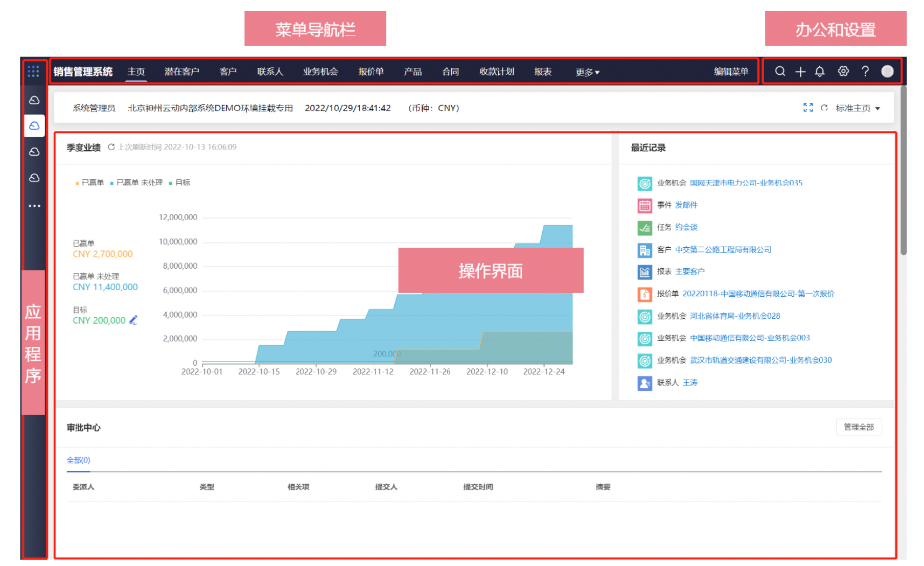Expand the 更多 menu dropdown
Screen dimensions: 924x566
point(587,73)
